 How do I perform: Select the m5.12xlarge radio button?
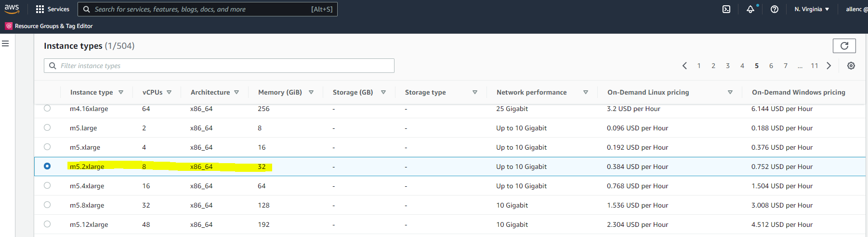coord(47,224)
